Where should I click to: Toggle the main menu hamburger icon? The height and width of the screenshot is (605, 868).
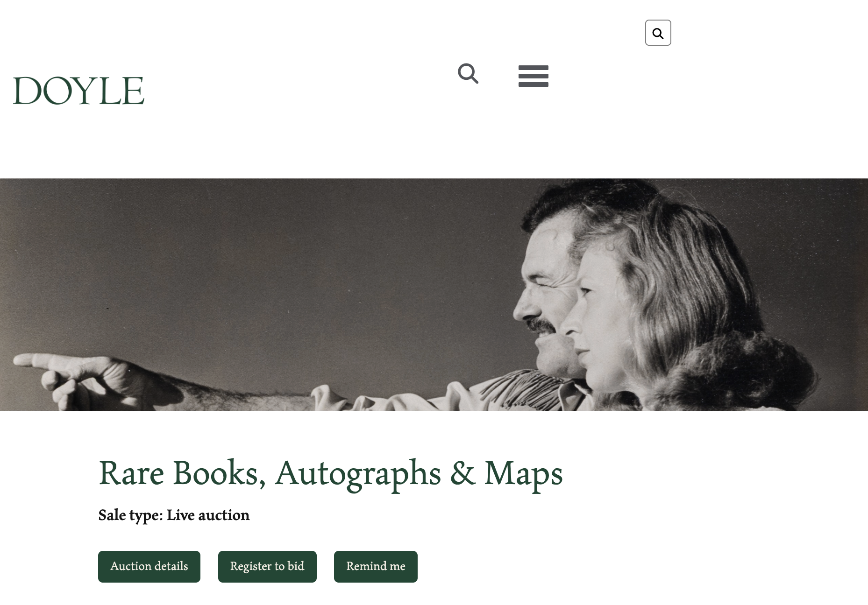pyautogui.click(x=533, y=76)
